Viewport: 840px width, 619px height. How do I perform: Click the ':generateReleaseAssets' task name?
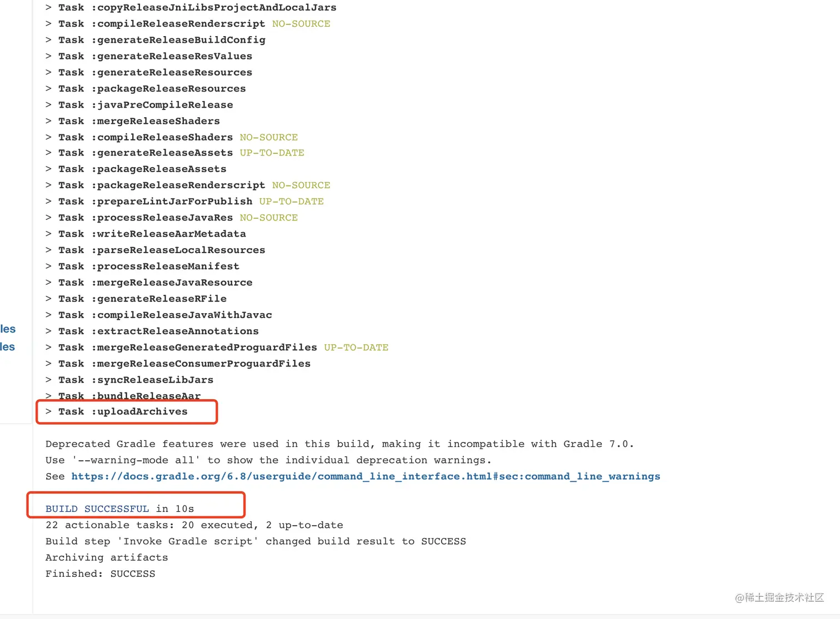[162, 153]
